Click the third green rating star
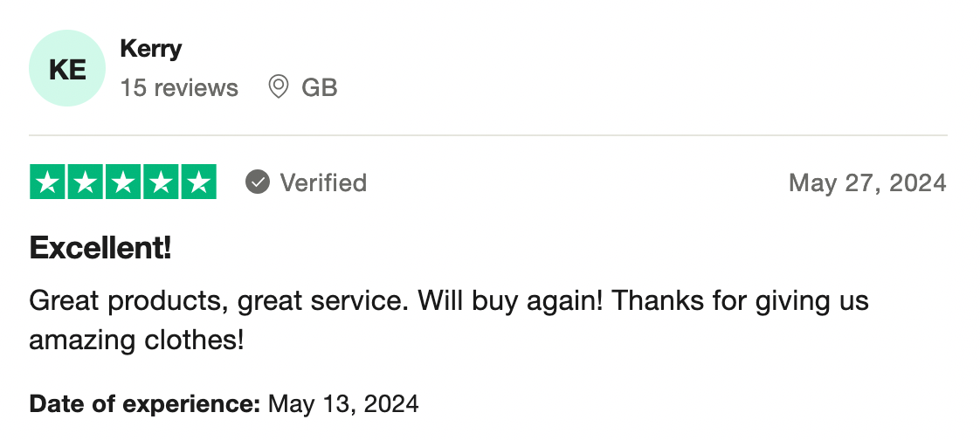980x440 pixels. point(123,182)
